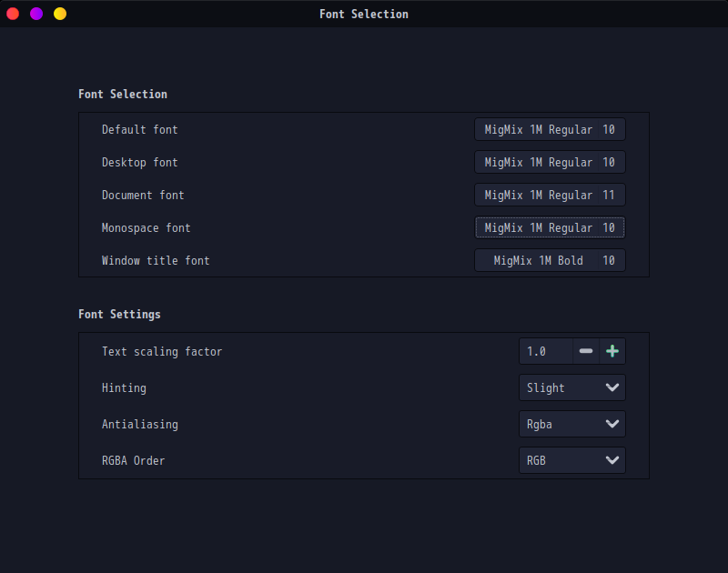Choose the Default font button

point(550,129)
